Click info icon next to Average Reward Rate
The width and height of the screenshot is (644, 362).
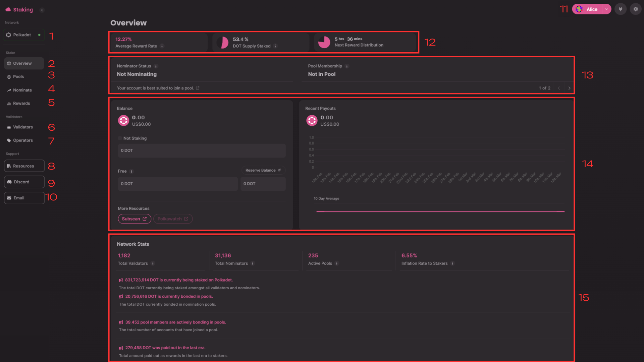[162, 46]
